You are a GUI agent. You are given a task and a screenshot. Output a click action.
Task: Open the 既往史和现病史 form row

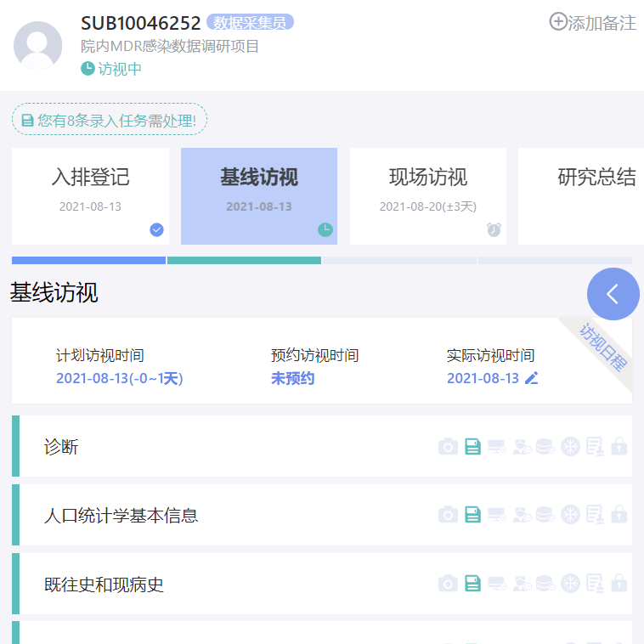pyautogui.click(x=322, y=584)
